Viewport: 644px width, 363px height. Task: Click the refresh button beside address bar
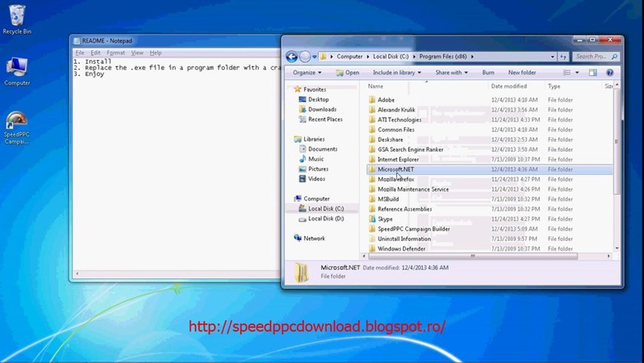coord(563,56)
